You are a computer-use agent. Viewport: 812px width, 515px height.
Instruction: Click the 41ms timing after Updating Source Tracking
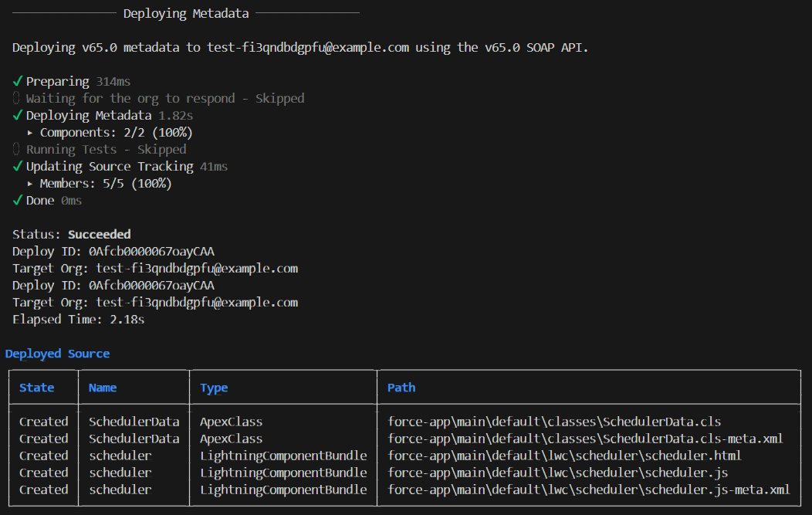click(x=214, y=166)
